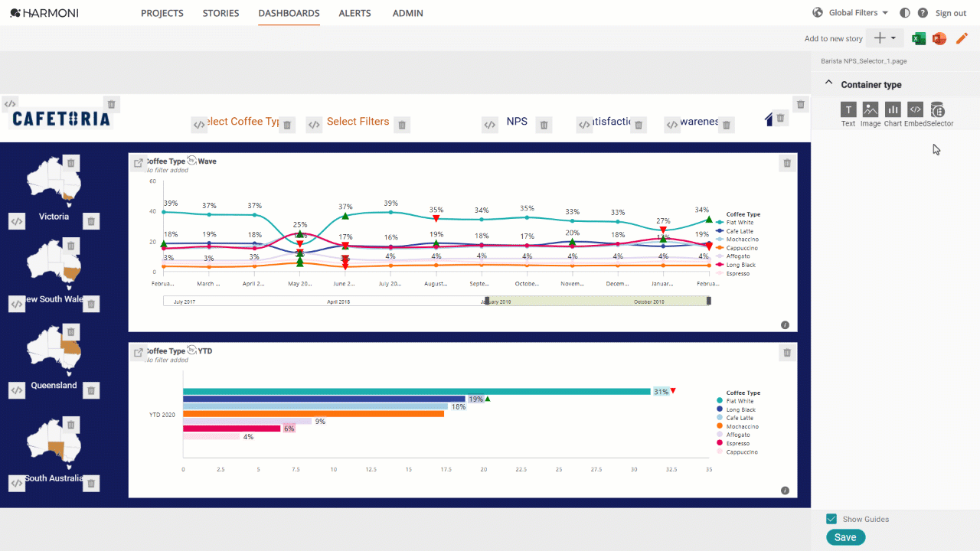Viewport: 980px width, 551px height.
Task: Select the Image container type icon
Action: pyautogui.click(x=871, y=109)
